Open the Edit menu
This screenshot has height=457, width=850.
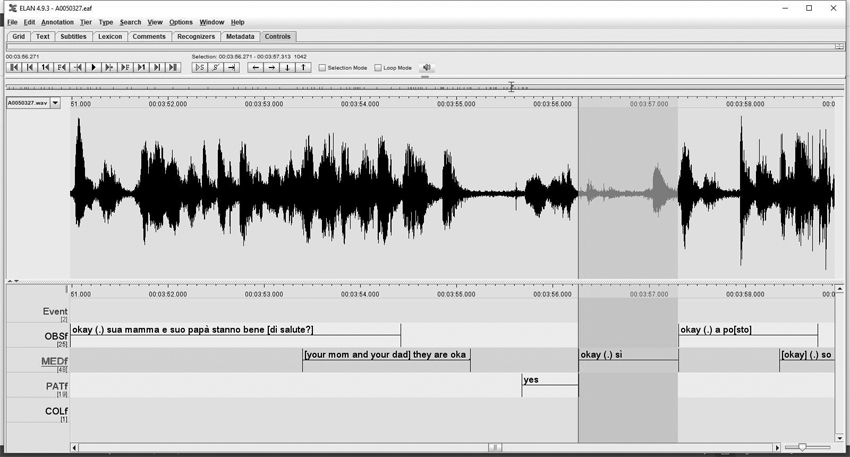(29, 22)
